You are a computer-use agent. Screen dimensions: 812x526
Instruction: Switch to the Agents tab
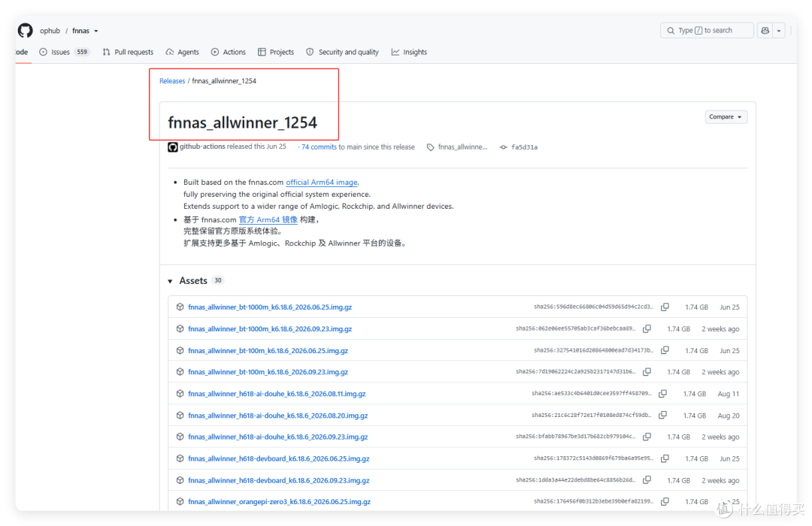tap(182, 52)
